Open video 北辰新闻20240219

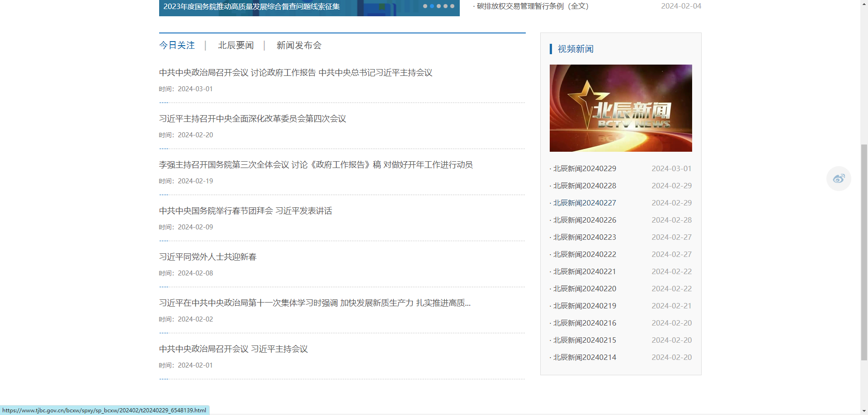[x=585, y=306]
